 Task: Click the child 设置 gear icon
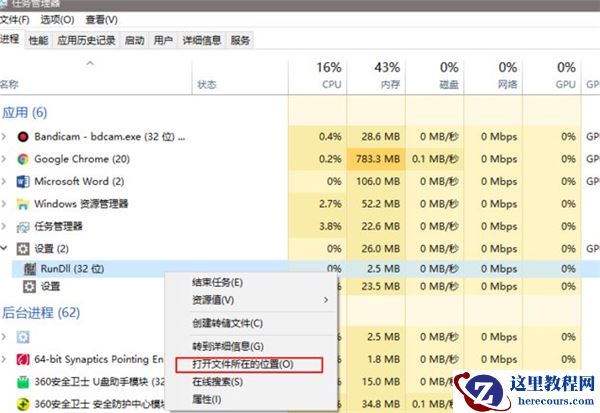29,286
